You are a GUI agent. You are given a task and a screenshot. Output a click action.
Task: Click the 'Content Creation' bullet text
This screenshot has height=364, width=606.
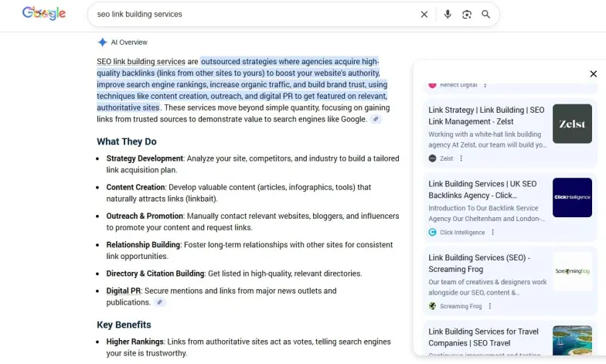pyautogui.click(x=136, y=187)
